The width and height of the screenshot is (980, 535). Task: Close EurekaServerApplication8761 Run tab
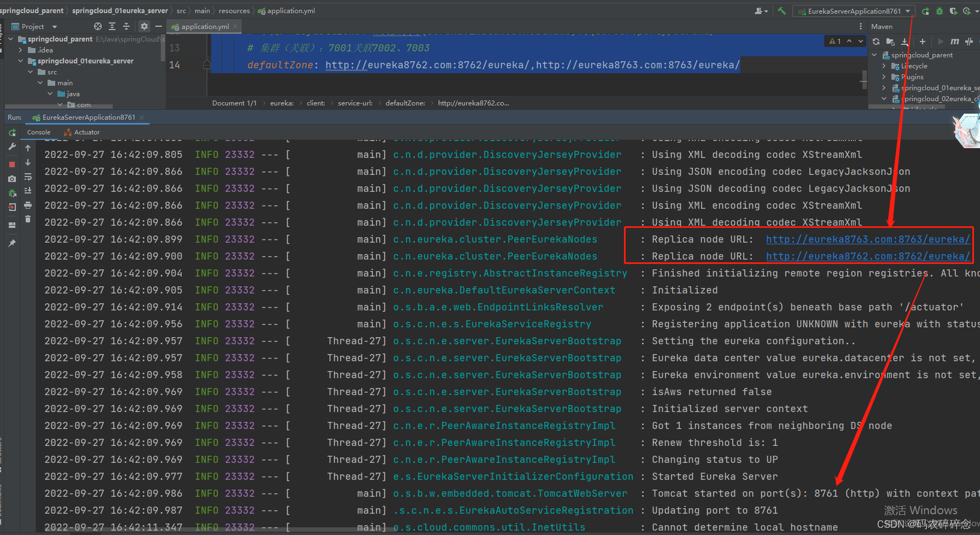click(x=142, y=117)
